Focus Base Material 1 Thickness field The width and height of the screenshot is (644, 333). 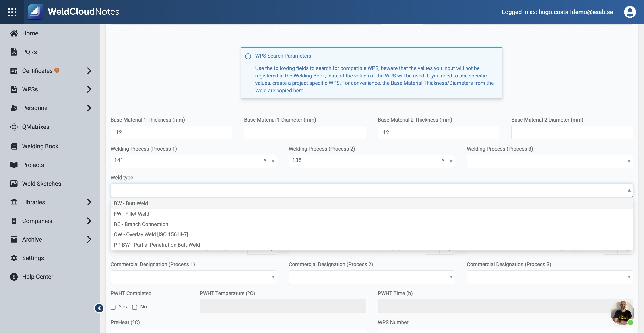click(x=171, y=132)
